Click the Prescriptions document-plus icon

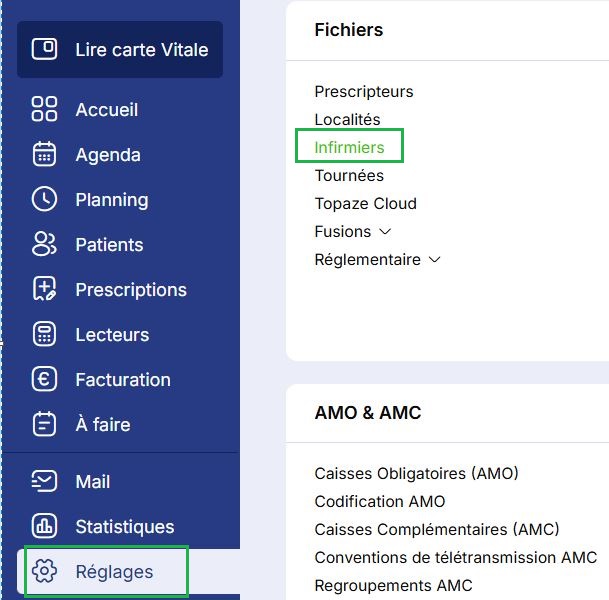(44, 289)
